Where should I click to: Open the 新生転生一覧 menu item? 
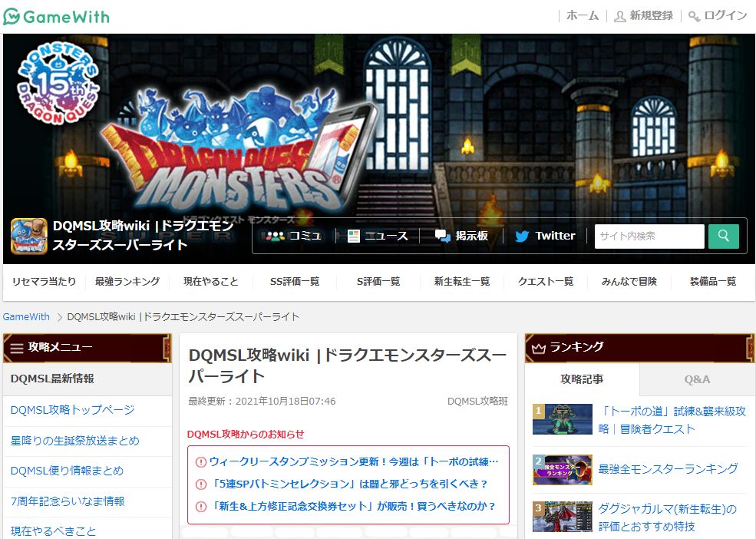coord(462,281)
